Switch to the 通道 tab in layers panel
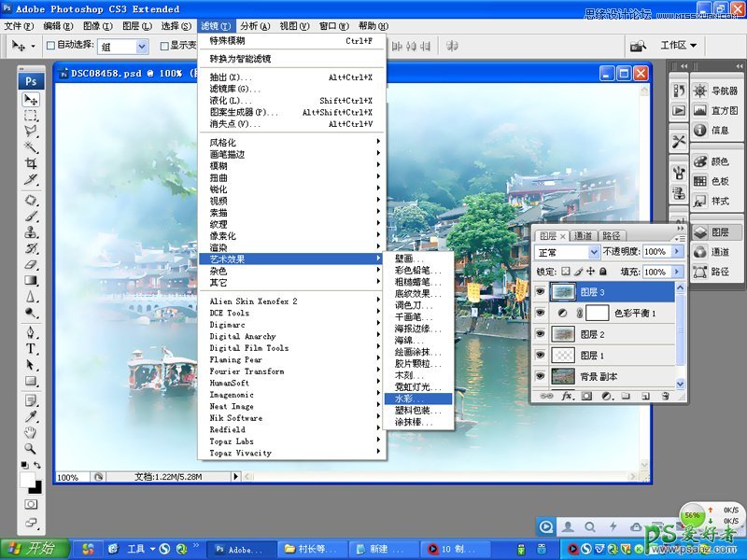 point(583,236)
